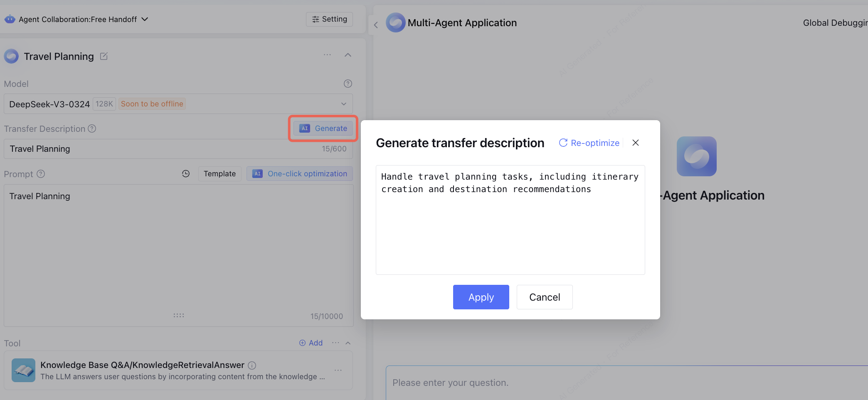Click the back arrow beside Multi-Agent Application
Image resolution: width=868 pixels, height=400 pixels.
click(376, 25)
